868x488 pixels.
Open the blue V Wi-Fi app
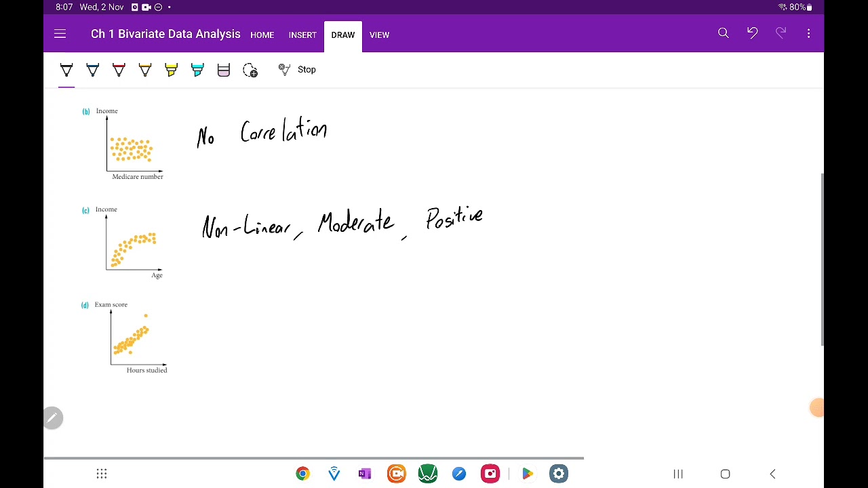coord(334,474)
